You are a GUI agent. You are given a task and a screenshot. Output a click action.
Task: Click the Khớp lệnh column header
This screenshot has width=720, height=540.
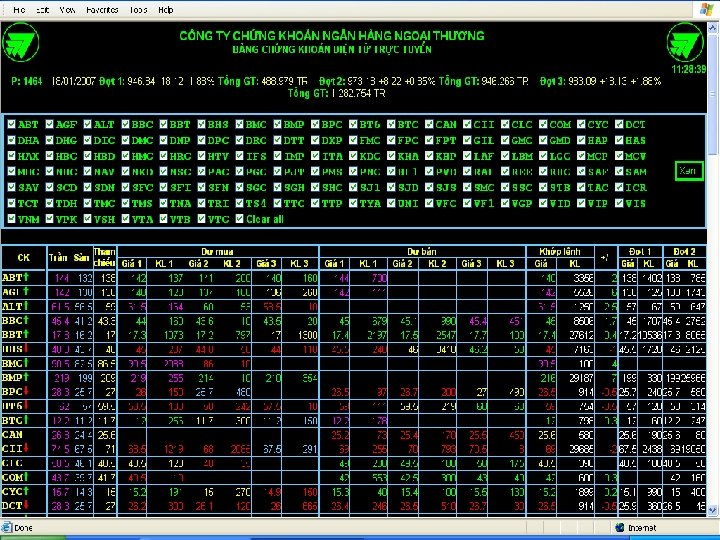pyautogui.click(x=560, y=252)
